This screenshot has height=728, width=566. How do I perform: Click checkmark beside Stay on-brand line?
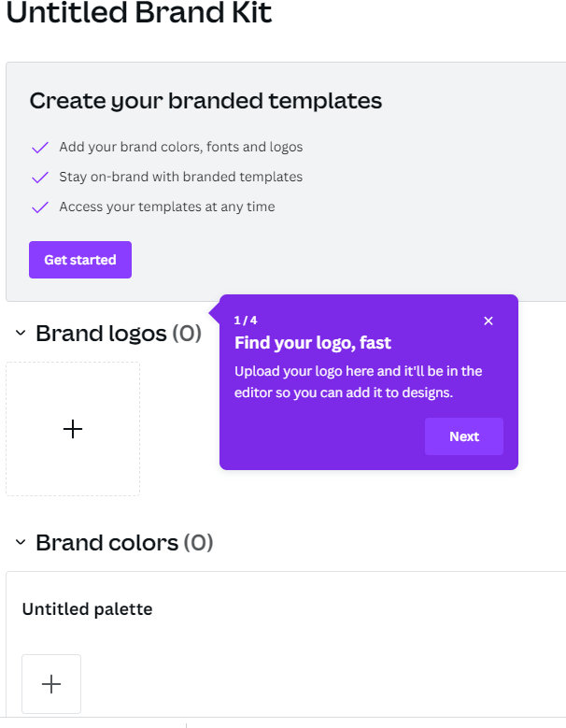(x=40, y=177)
